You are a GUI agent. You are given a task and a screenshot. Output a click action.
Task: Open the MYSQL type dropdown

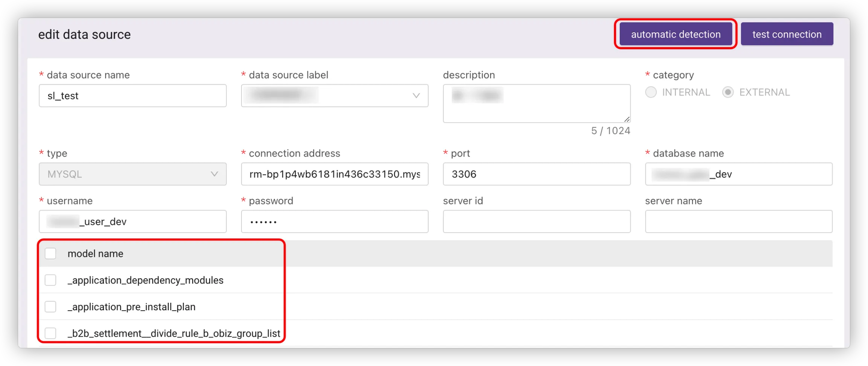[132, 174]
